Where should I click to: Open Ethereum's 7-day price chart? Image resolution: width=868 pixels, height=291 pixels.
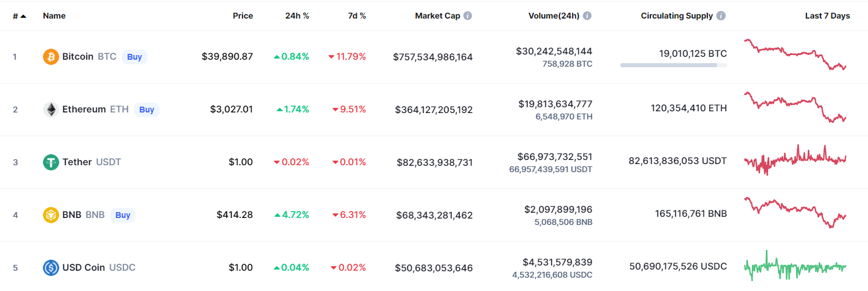[795, 107]
